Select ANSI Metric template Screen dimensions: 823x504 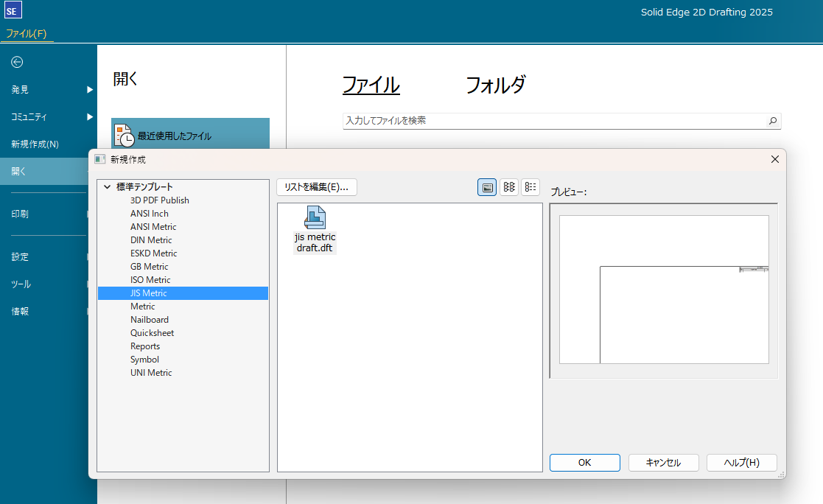[153, 227]
